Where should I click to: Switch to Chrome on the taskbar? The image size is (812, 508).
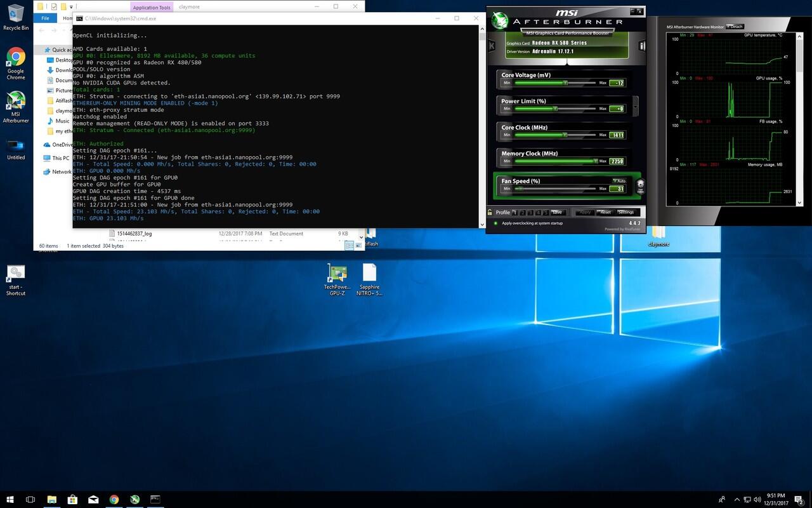click(x=114, y=500)
